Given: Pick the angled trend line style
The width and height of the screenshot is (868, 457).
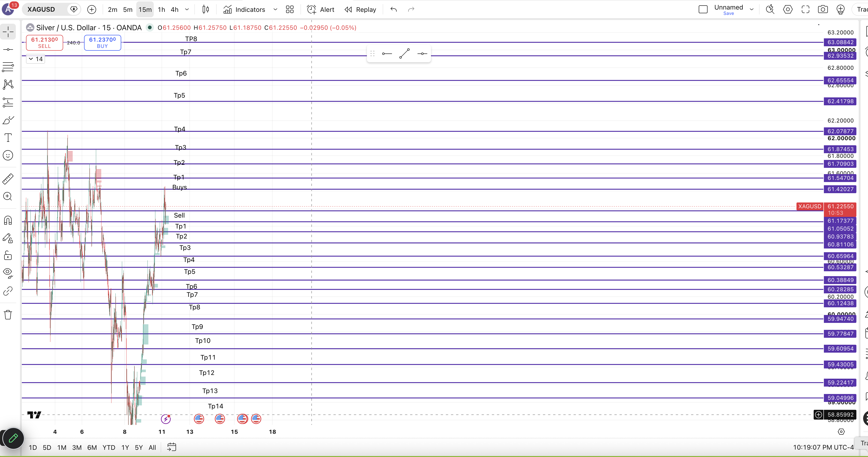Looking at the screenshot, I should click(404, 53).
